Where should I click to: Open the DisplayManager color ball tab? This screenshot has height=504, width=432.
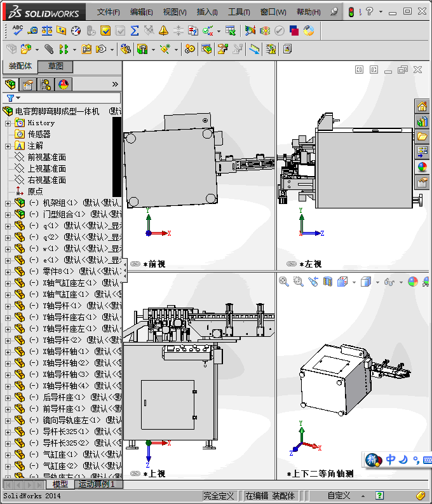click(64, 85)
